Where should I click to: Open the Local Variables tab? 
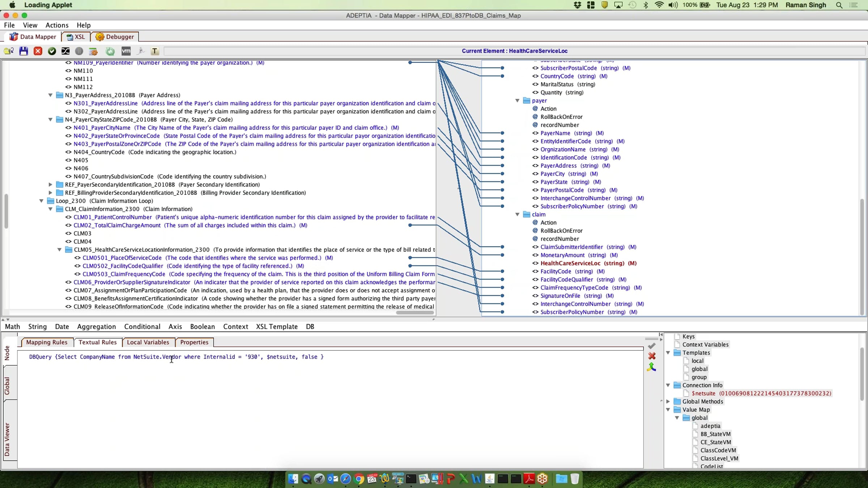point(148,342)
